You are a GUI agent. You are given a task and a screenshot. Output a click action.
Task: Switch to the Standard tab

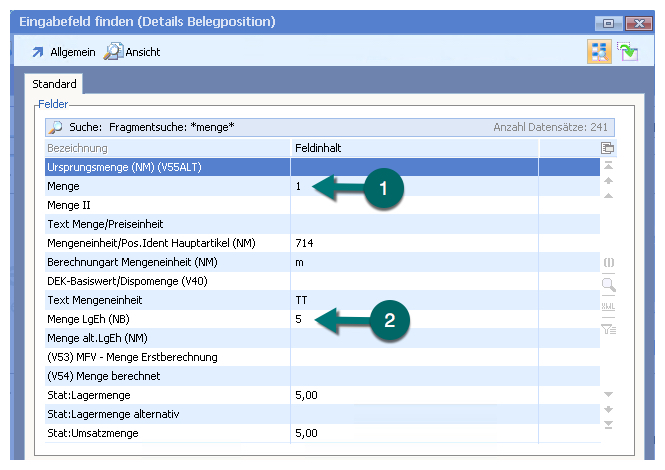pyautogui.click(x=54, y=84)
